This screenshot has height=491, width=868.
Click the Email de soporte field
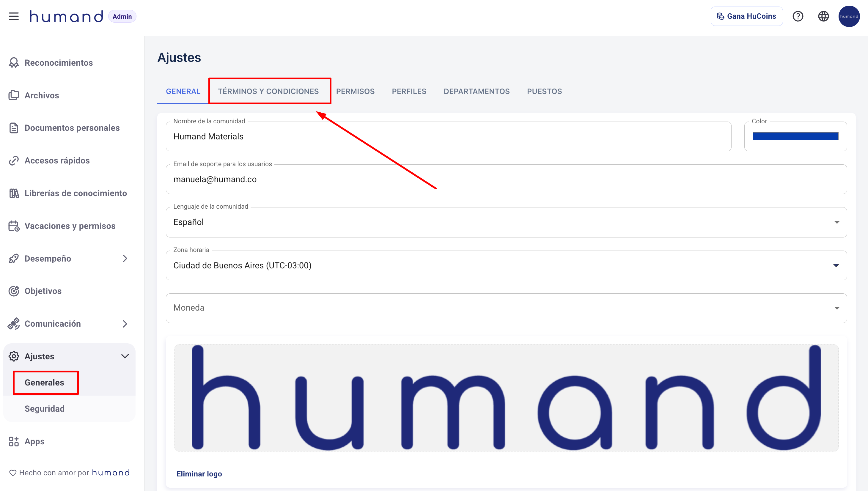506,180
